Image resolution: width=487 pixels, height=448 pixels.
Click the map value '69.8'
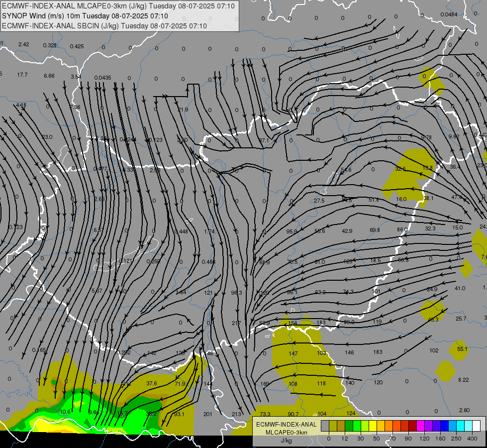[375, 230]
